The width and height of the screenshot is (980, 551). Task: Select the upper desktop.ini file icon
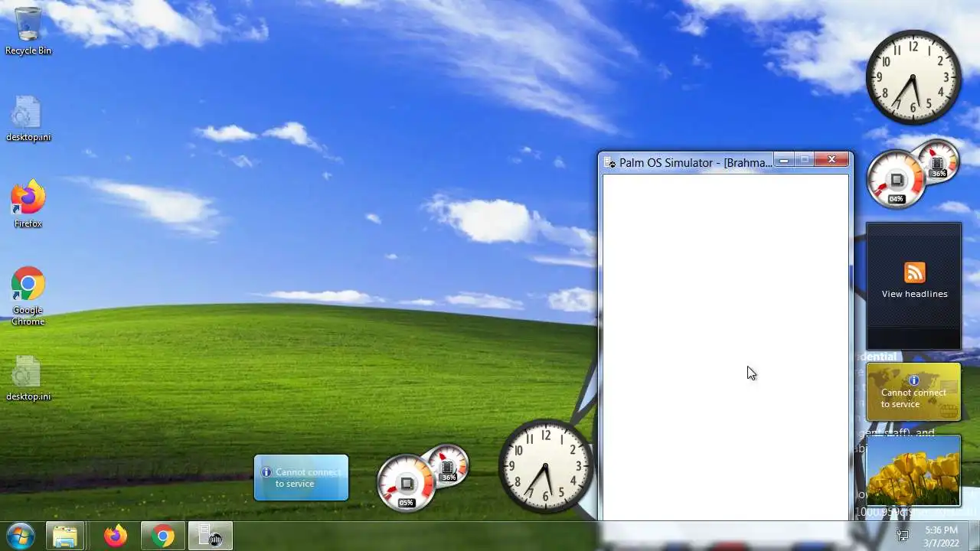(x=28, y=119)
